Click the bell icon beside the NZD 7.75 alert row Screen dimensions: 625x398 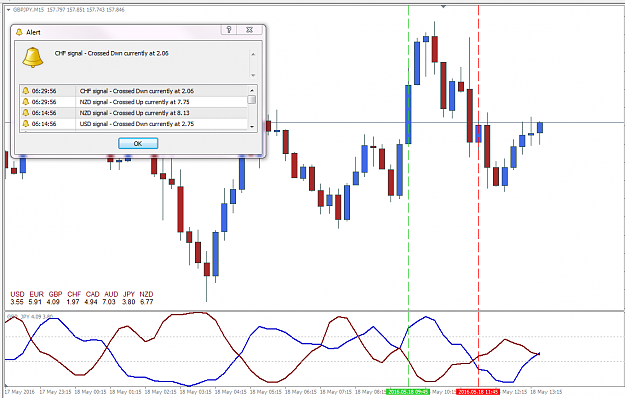click(x=26, y=102)
